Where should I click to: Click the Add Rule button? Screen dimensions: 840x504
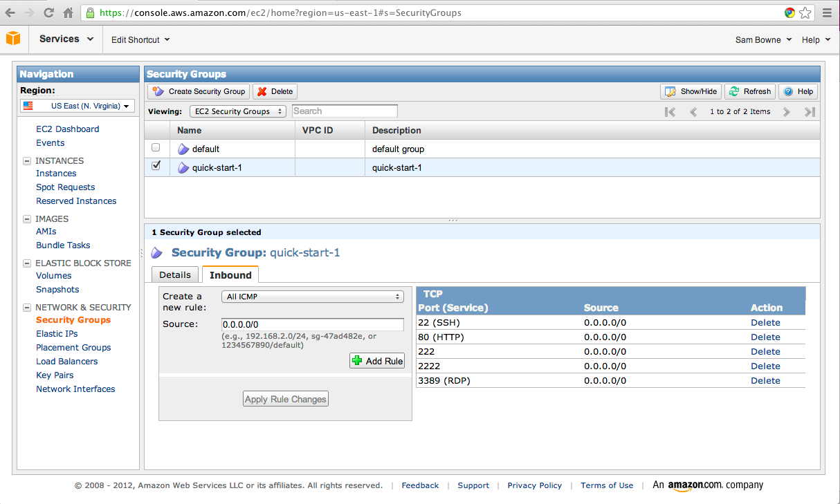click(x=377, y=361)
